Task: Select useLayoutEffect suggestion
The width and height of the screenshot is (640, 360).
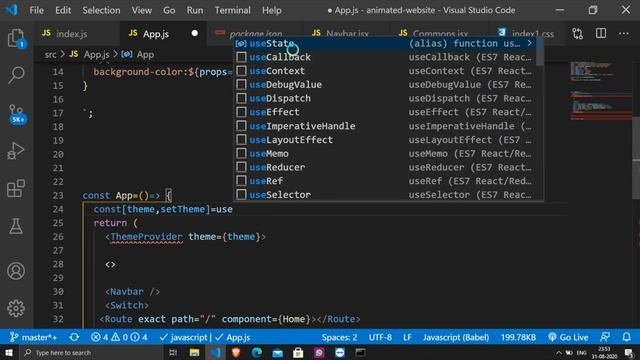Action: 385,140
